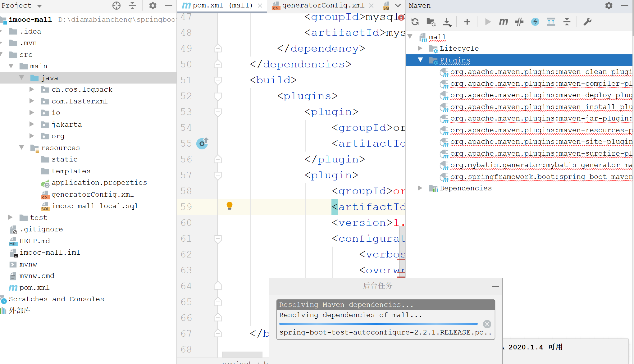Screen dimensions: 634x364
Task: Close the pom.xml editor tab
Action: [x=260, y=6]
